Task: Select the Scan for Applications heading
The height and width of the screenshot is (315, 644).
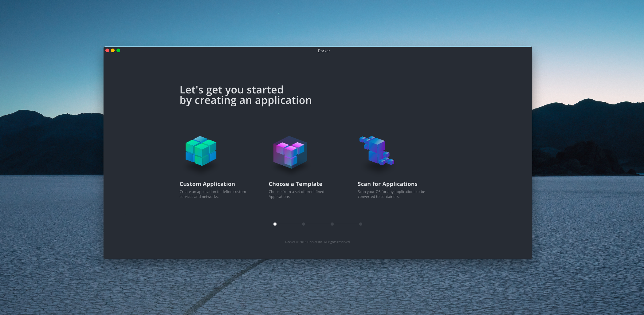Action: coord(387,184)
